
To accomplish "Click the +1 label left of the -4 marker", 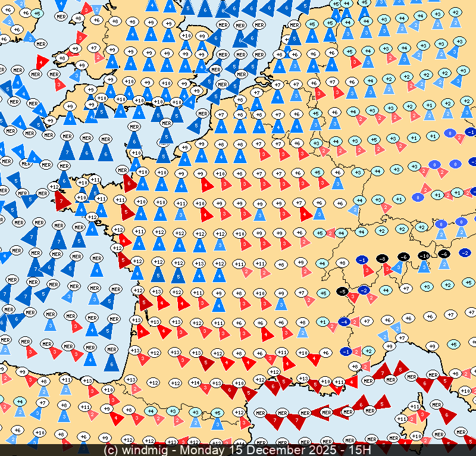I will click(x=322, y=321).
